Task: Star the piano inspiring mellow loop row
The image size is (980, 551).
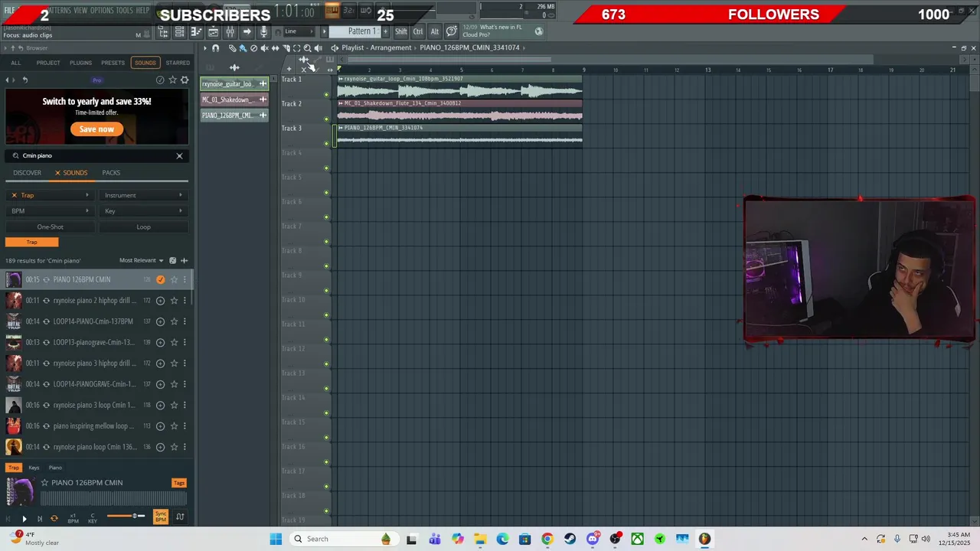Action: (x=174, y=426)
